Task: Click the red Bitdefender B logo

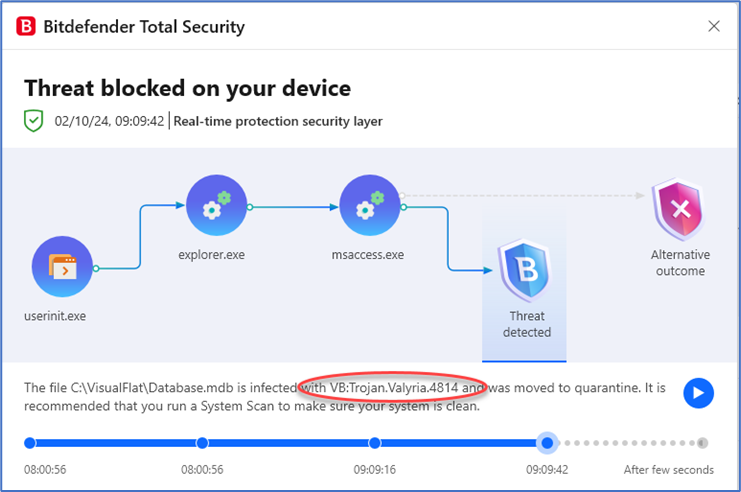Action: 26,26
